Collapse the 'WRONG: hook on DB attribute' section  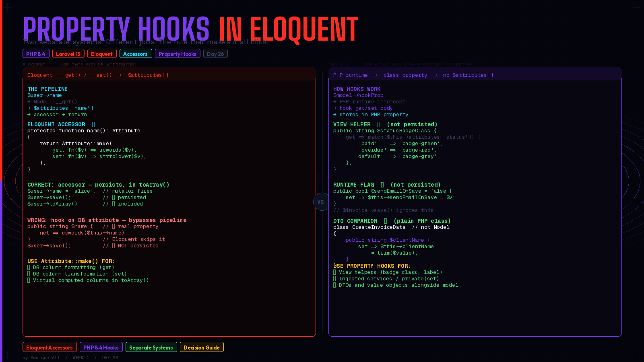(x=107, y=220)
